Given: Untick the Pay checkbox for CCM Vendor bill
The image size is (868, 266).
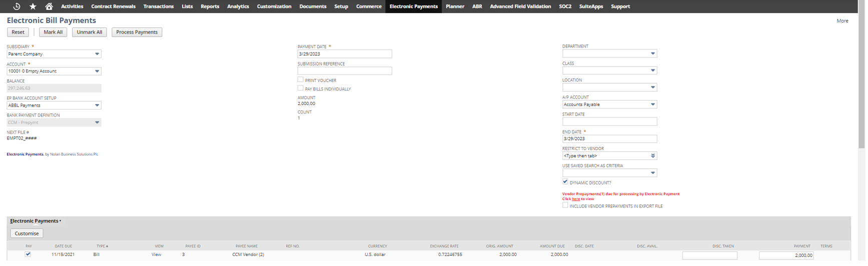Looking at the screenshot, I should tap(28, 254).
